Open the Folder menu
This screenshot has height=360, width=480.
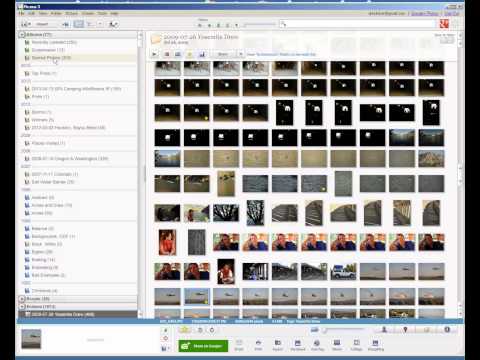56,13
